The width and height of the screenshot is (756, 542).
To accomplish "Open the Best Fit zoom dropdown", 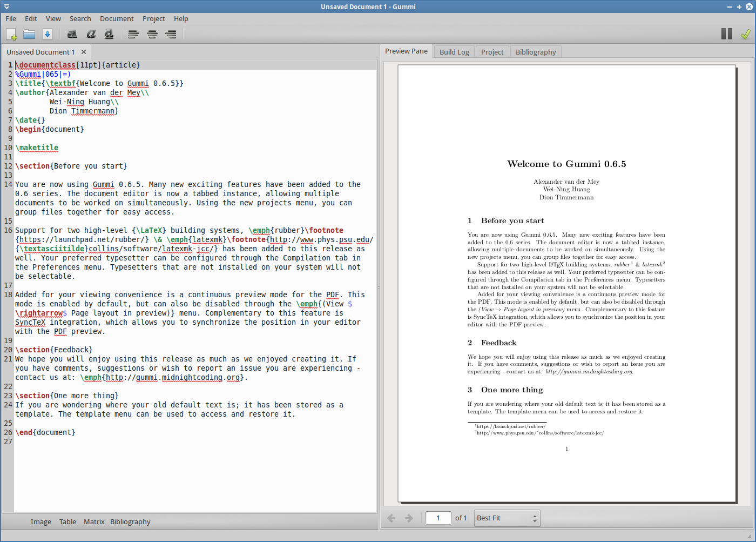I will click(507, 518).
